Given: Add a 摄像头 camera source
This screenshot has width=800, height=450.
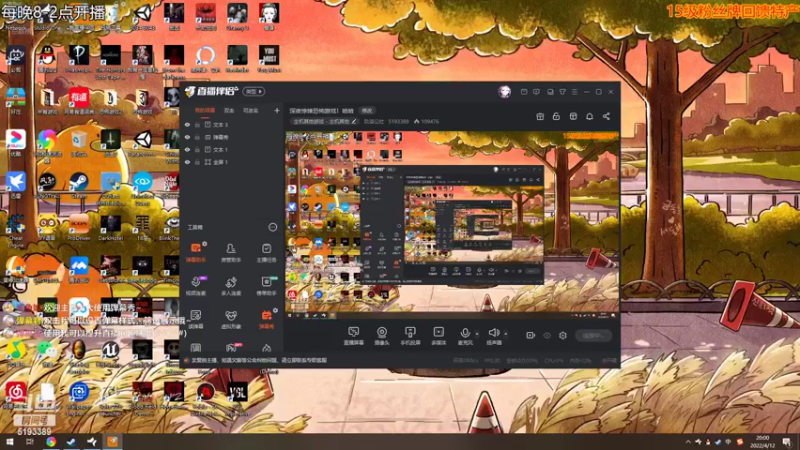Looking at the screenshot, I should tap(382, 336).
